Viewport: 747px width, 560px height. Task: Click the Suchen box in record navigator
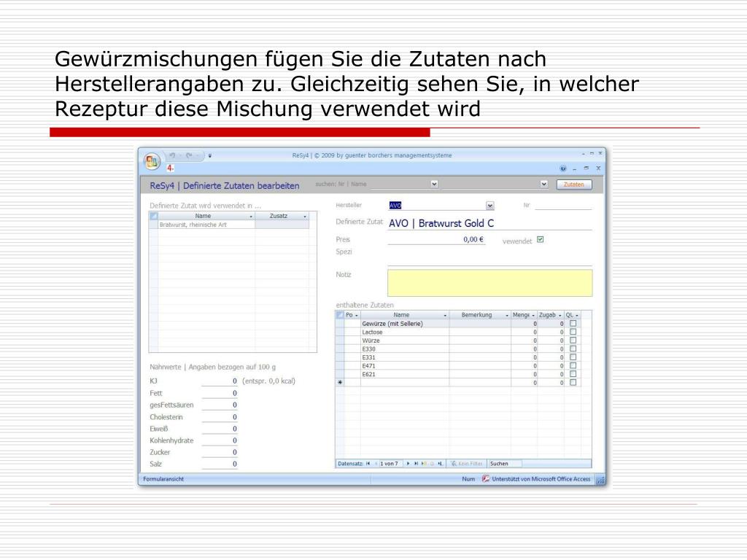505,464
